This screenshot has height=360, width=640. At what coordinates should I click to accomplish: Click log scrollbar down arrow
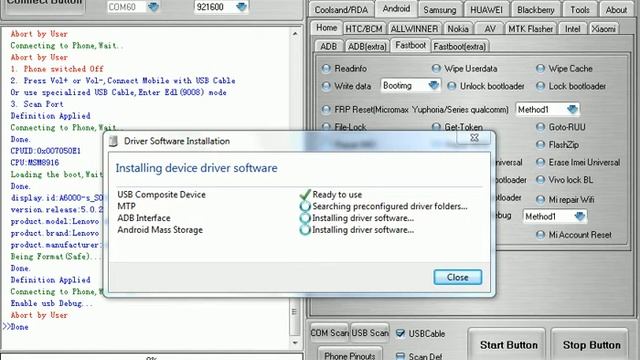pos(295,343)
